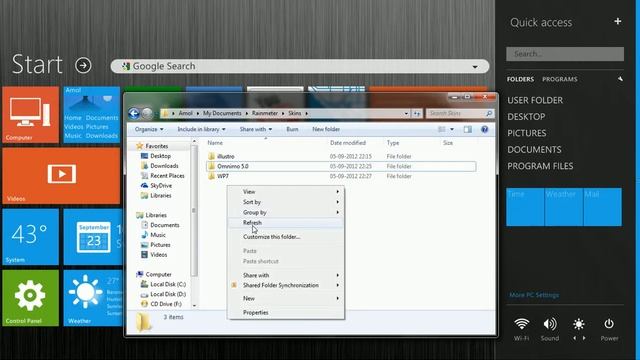Open the Weather sun tile

tap(93, 298)
